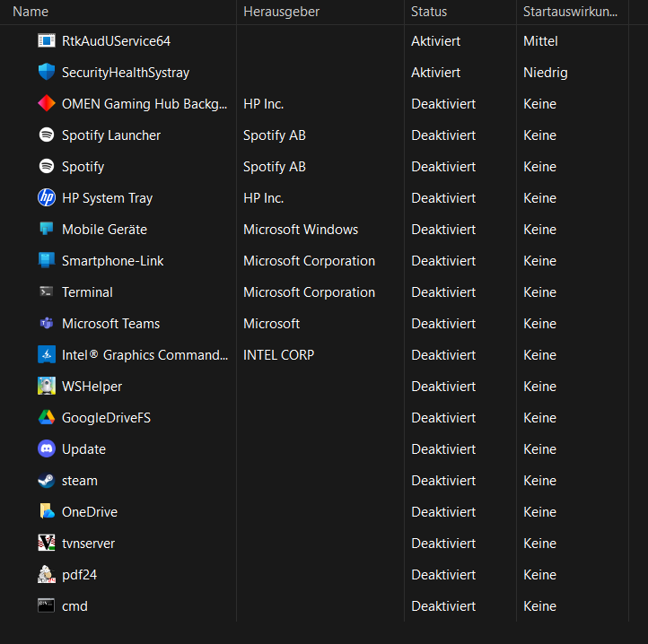Select the pdf24 entry name
The height and width of the screenshot is (644, 648).
coord(79,575)
